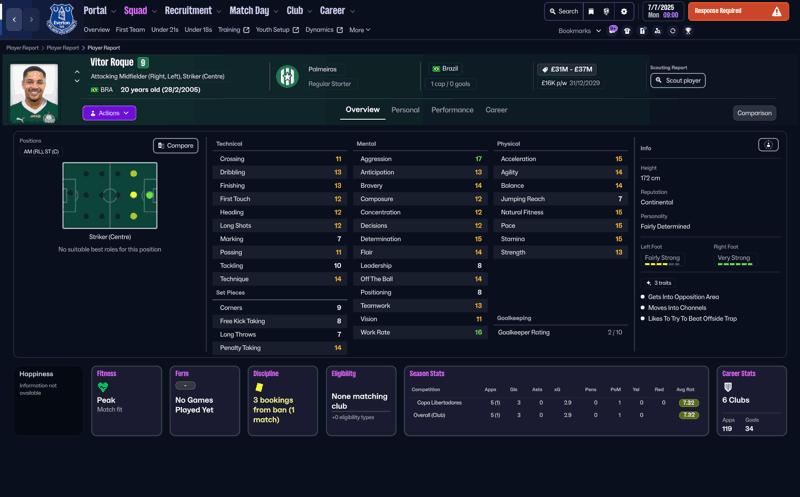
Task: Open Dynamics link
Action: [x=324, y=30]
